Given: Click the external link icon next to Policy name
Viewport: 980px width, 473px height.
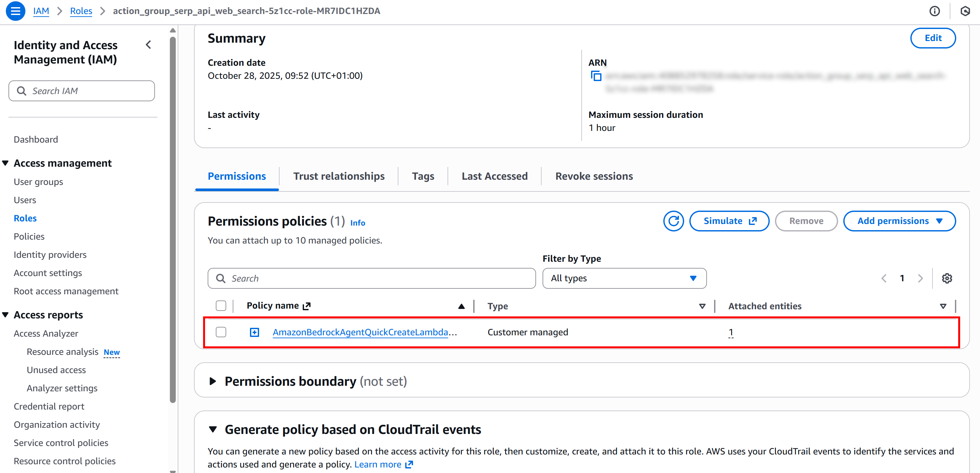Looking at the screenshot, I should tap(307, 306).
